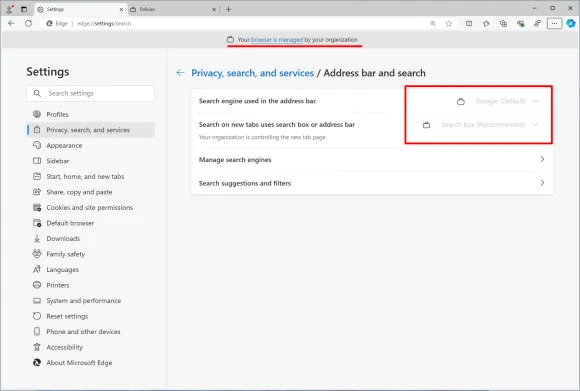Viewport: 580px width, 391px height.
Task: Open Sidebar settings
Action: [90, 161]
